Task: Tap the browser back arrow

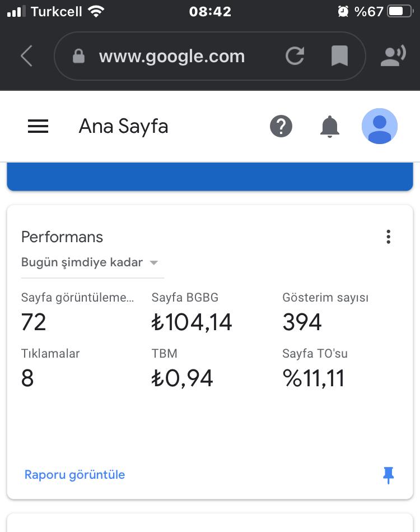Action: click(26, 55)
